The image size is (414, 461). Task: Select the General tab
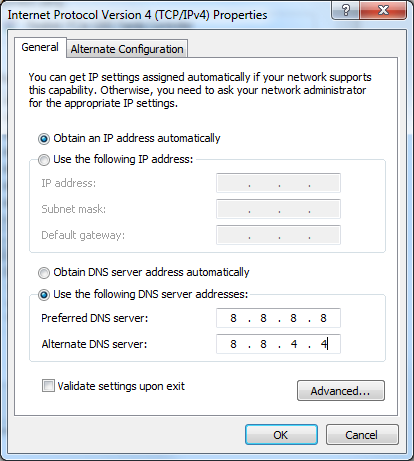click(40, 47)
